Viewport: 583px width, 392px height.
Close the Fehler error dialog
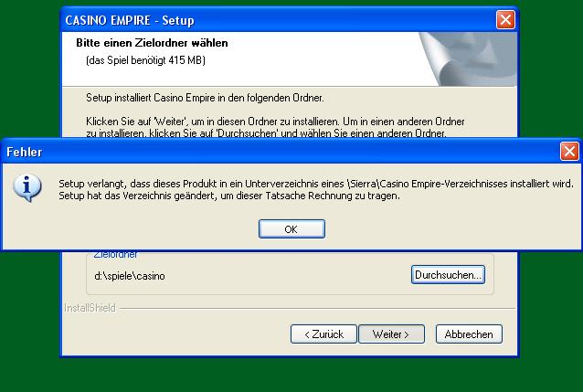[568, 152]
